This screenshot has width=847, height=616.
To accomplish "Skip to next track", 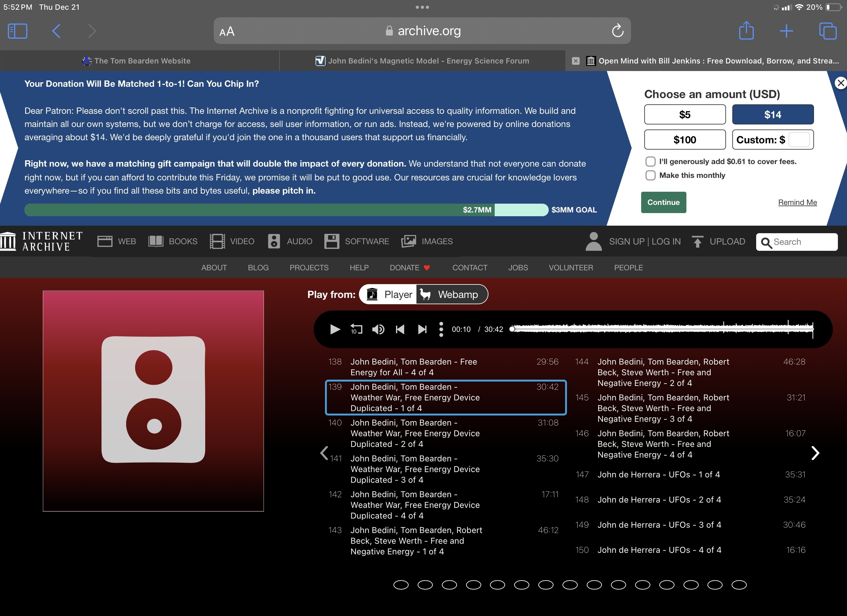I will point(422,329).
